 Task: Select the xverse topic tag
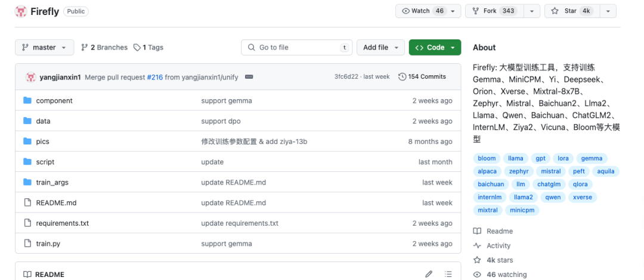coord(583,198)
